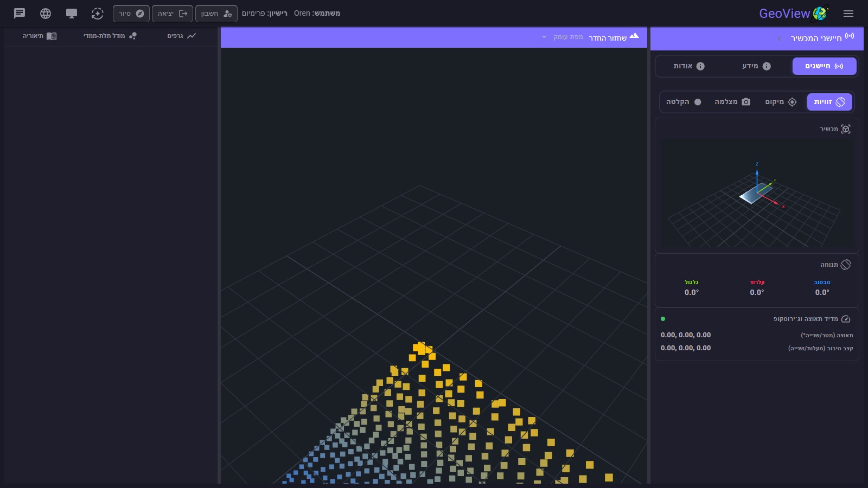Select the הקלטה sub-tab
This screenshot has width=868, height=488.
click(684, 102)
